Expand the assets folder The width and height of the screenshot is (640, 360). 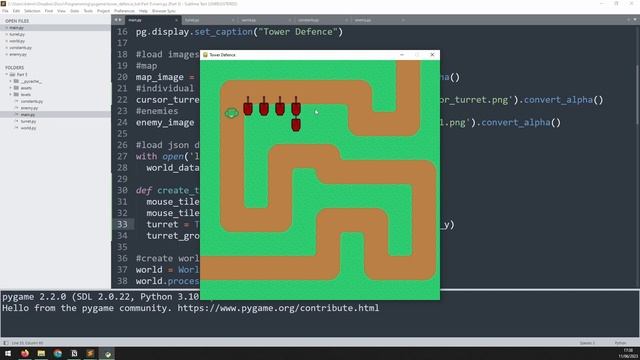[x=11, y=88]
